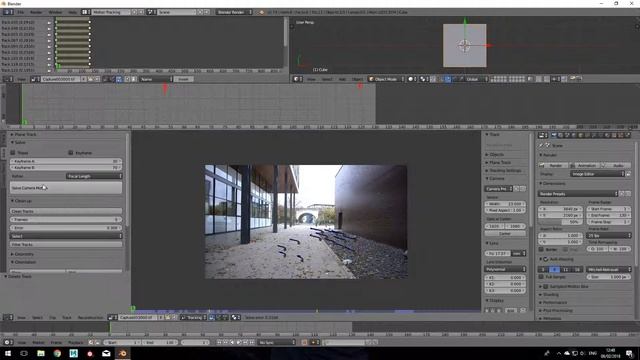Click the Blender icon in the taskbar
This screenshot has width=640, height=360.
[x=122, y=353]
